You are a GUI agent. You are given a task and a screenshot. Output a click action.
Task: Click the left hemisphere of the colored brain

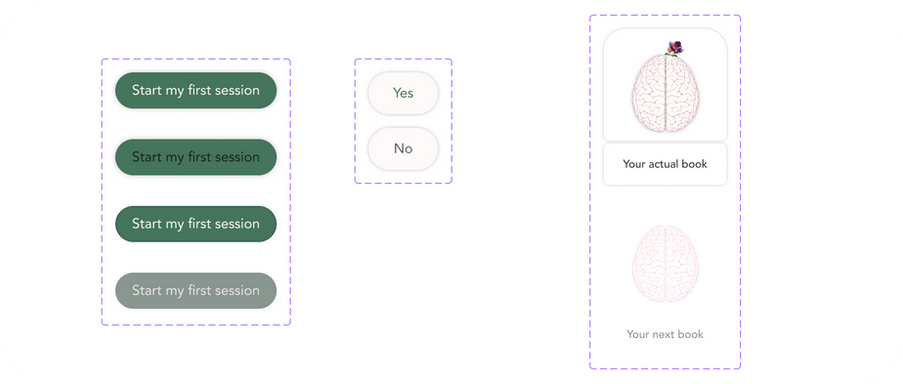tap(648, 92)
